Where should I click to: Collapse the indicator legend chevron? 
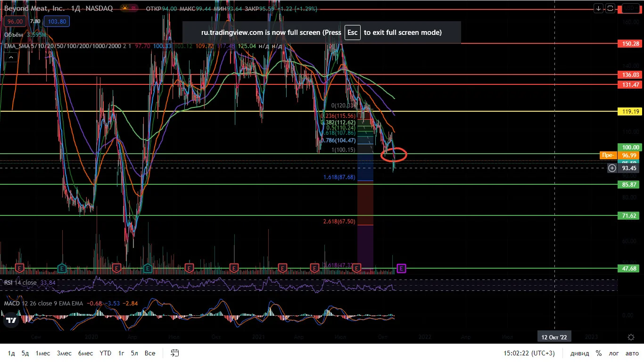(x=11, y=57)
